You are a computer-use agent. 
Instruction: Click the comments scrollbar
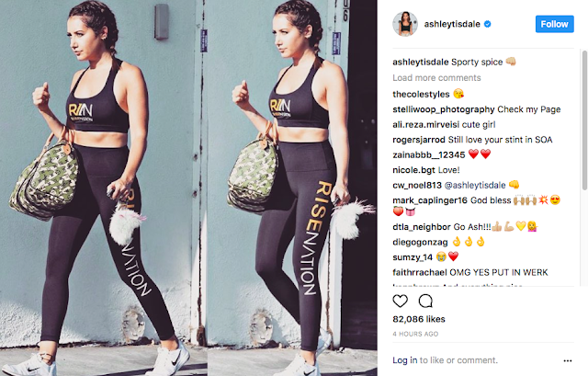584,120
